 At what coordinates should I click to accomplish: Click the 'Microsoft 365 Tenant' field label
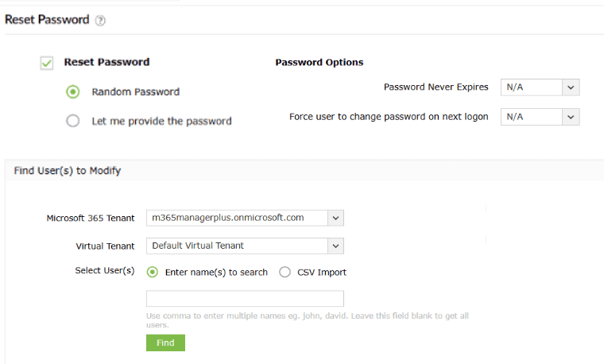91,219
